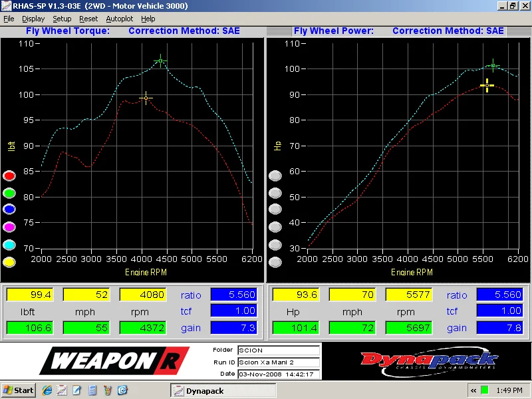
Task: Click the Folder field showing SCION
Action: point(278,350)
